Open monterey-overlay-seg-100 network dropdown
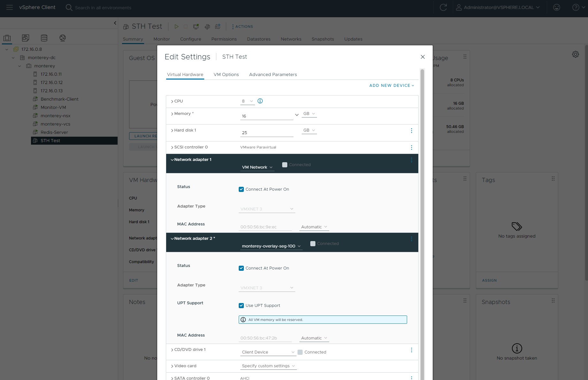 click(x=271, y=246)
